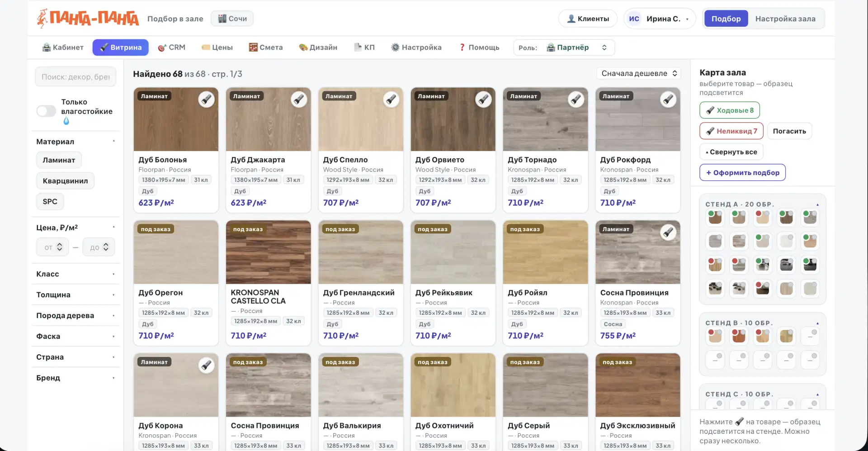Click last sample in Стенд A top row

[810, 218]
